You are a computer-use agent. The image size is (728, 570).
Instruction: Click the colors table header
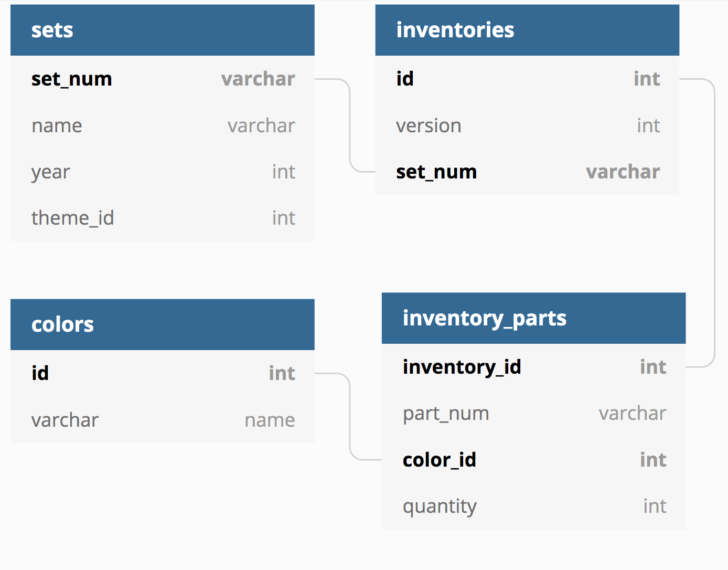(163, 324)
